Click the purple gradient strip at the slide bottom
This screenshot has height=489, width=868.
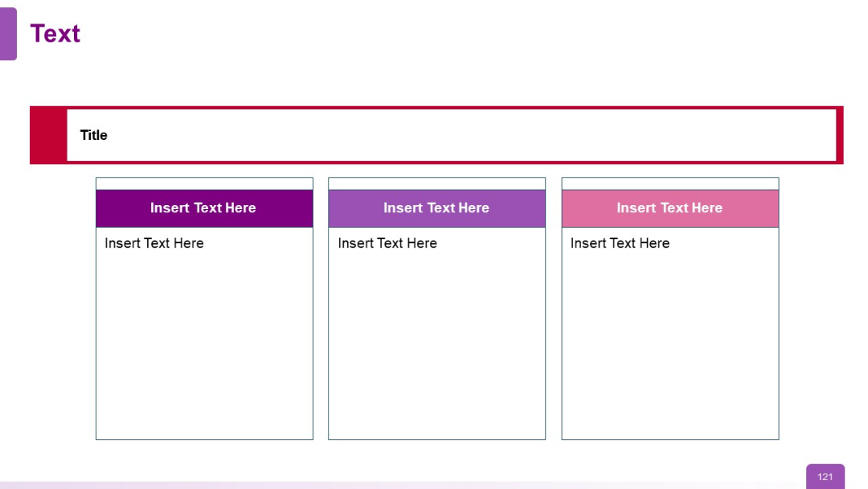coord(321,486)
